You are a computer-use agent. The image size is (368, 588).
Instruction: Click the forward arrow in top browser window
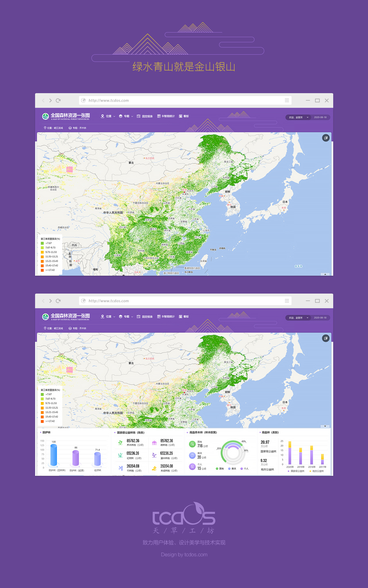50,100
